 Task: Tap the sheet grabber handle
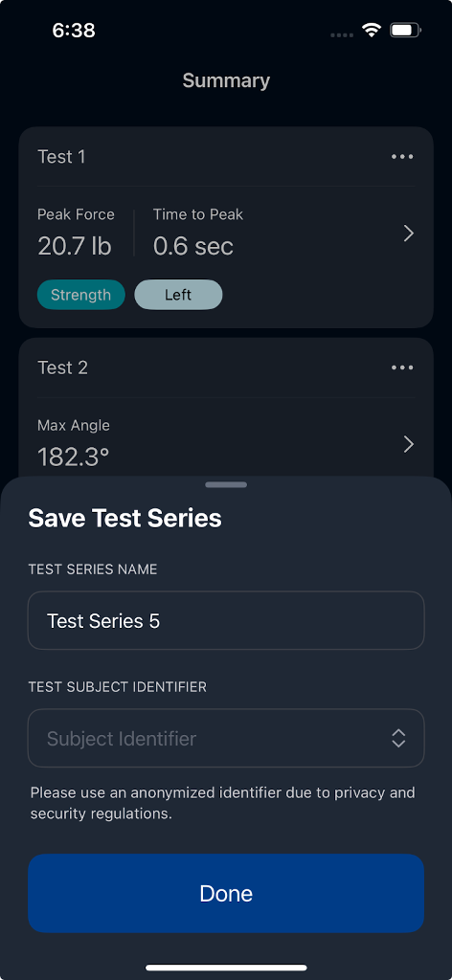click(x=226, y=485)
